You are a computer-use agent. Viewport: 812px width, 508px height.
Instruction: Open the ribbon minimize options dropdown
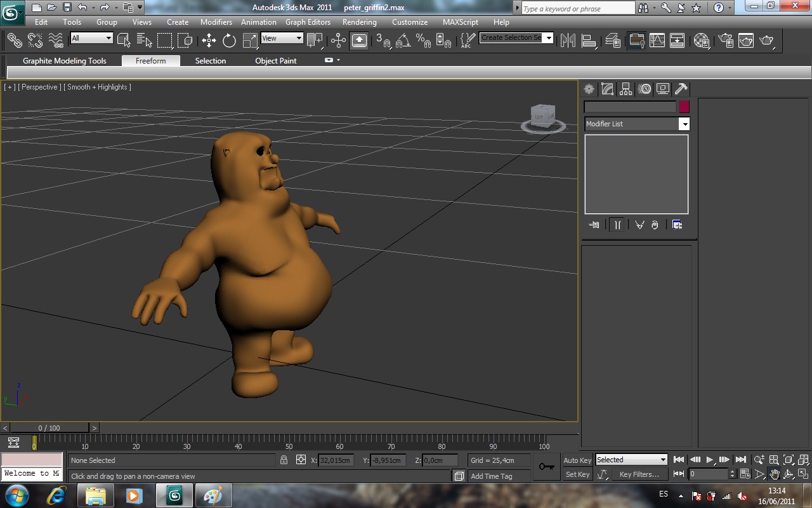[x=338, y=60]
